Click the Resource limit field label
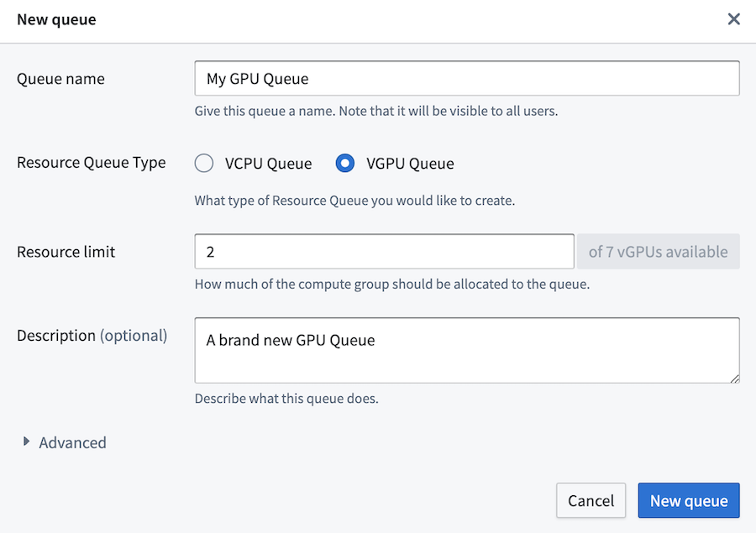The height and width of the screenshot is (533, 756). pyautogui.click(x=66, y=252)
